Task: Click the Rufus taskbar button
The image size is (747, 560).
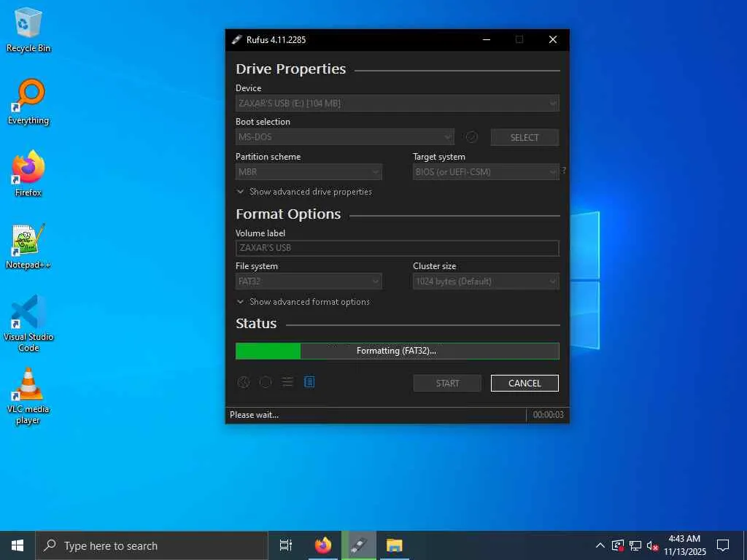Action: [359, 545]
